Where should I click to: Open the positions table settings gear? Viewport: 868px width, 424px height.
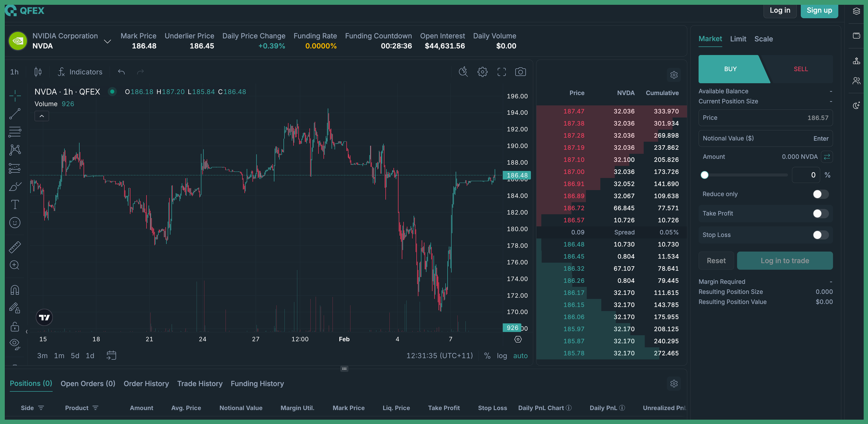(674, 384)
